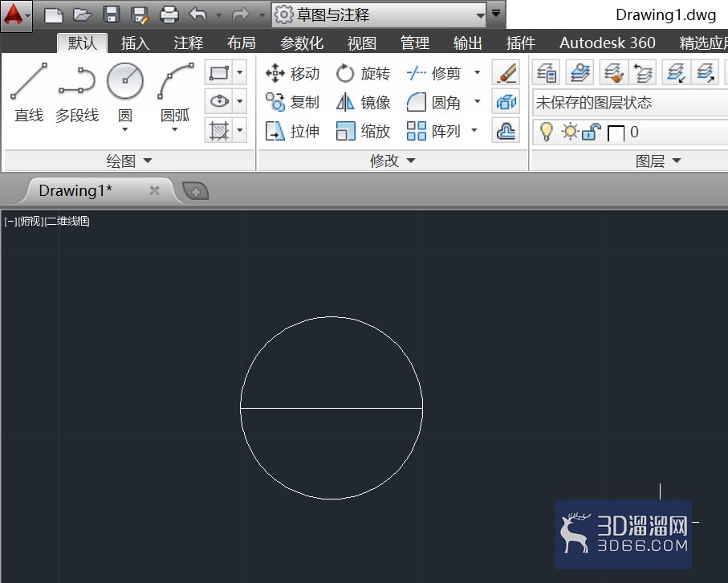Image resolution: width=728 pixels, height=583 pixels.
Task: Open the Redo history dropdown arrow
Action: [x=262, y=15]
